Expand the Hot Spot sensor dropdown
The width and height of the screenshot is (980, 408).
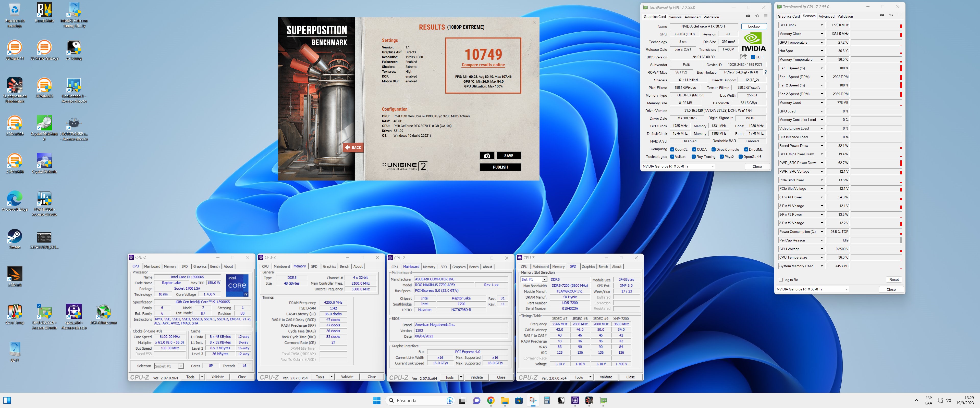(x=822, y=51)
